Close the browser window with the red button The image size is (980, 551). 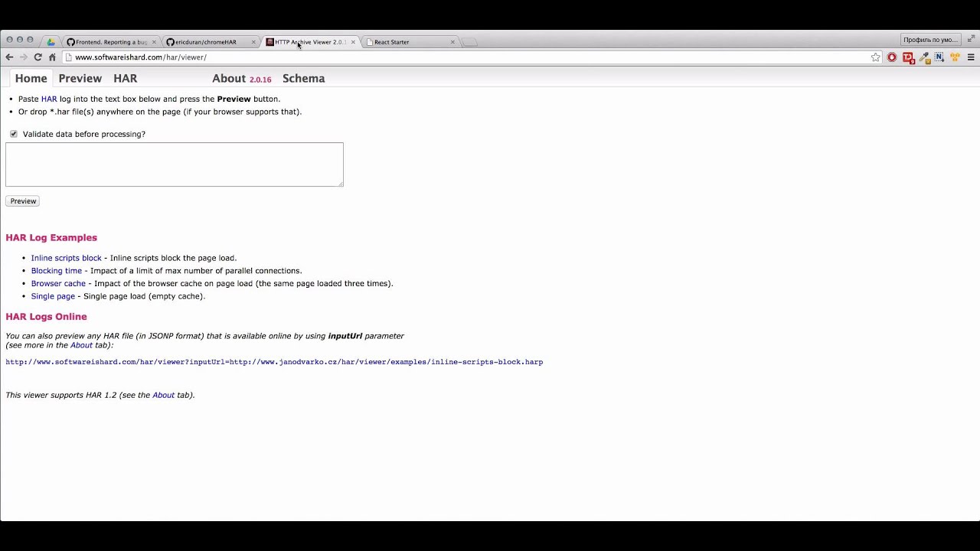pos(9,40)
